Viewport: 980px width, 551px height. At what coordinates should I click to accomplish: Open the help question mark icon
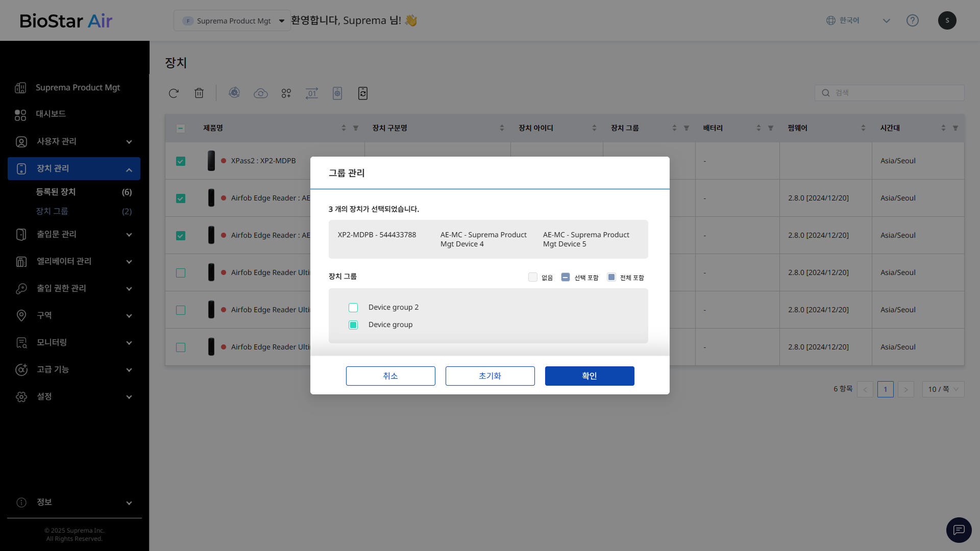pyautogui.click(x=913, y=20)
